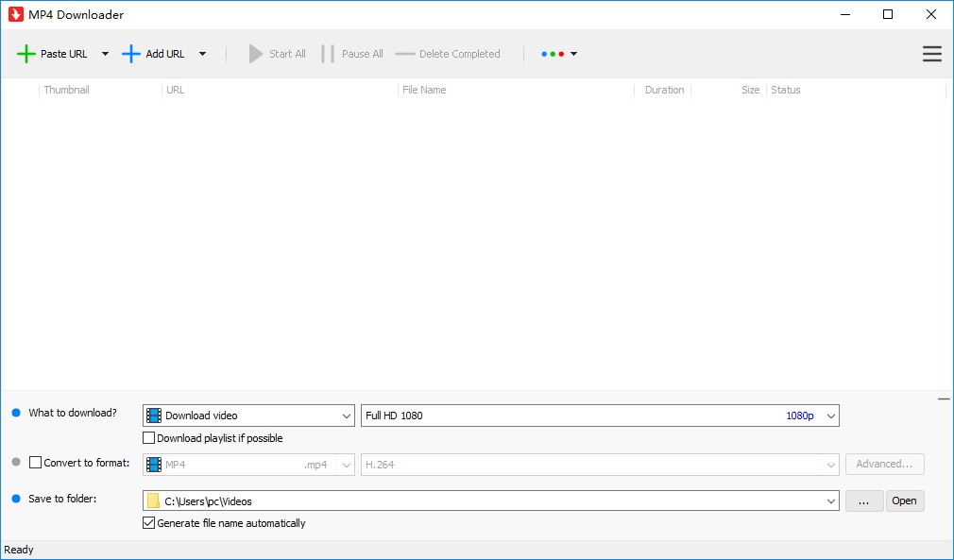
Task: Browse for folder with the ... button
Action: [864, 501]
